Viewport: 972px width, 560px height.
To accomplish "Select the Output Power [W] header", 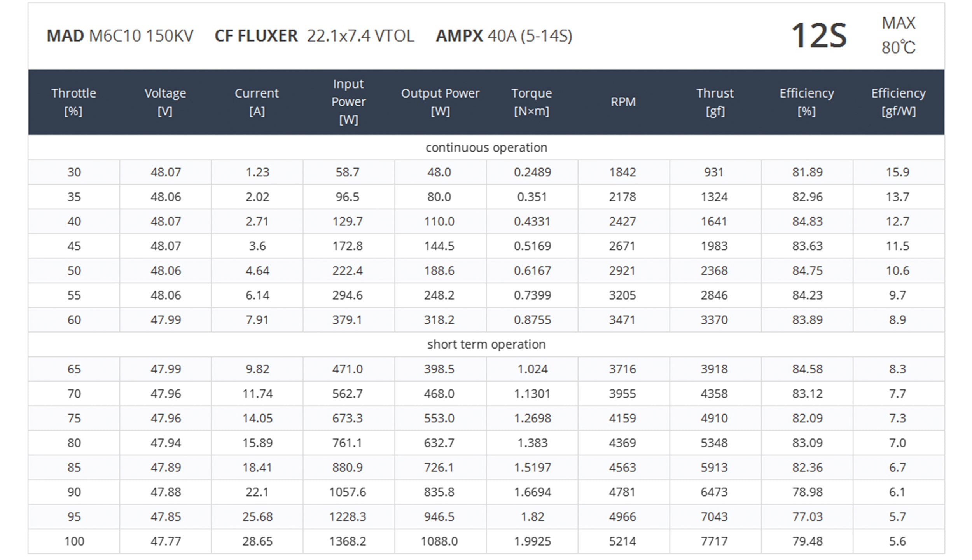I will (440, 102).
